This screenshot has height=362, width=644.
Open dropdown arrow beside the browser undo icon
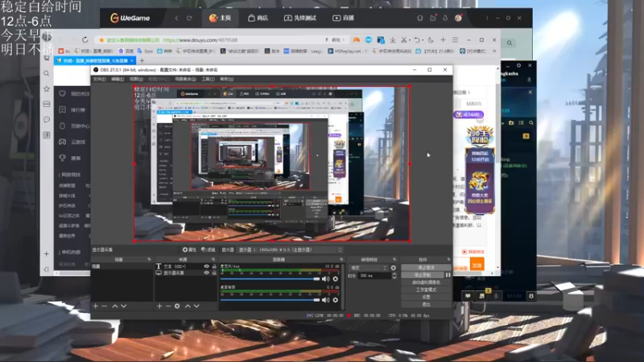coord(423,40)
